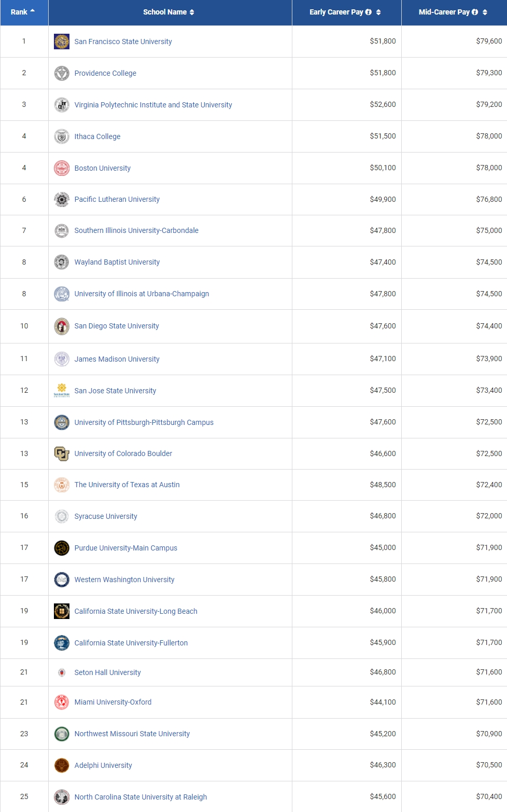Sort by School Name arrows
Image resolution: width=507 pixels, height=812 pixels.
pyautogui.click(x=192, y=12)
